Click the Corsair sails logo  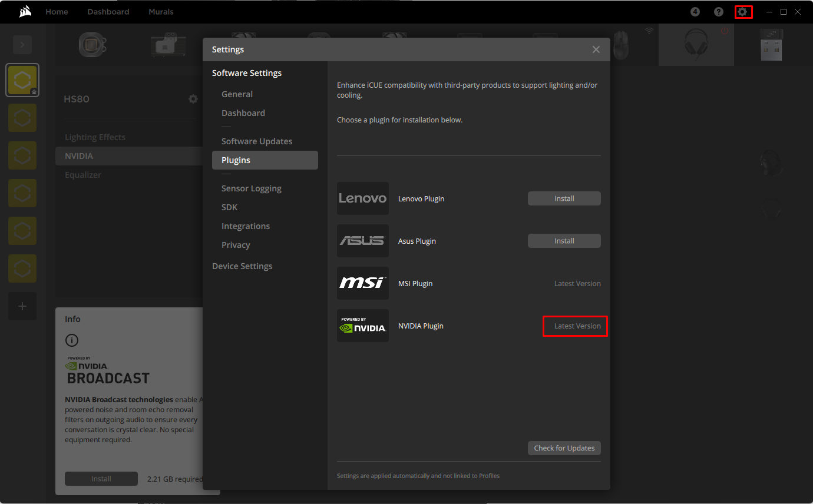tap(25, 12)
